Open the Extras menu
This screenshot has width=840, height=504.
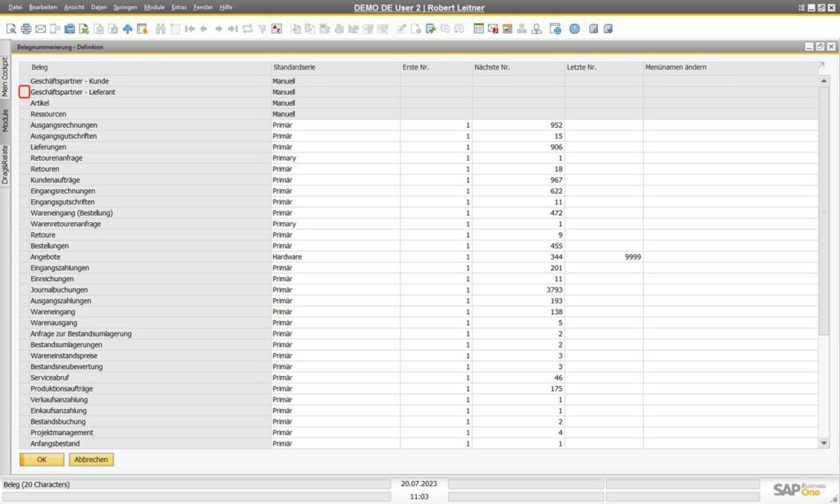tap(179, 7)
